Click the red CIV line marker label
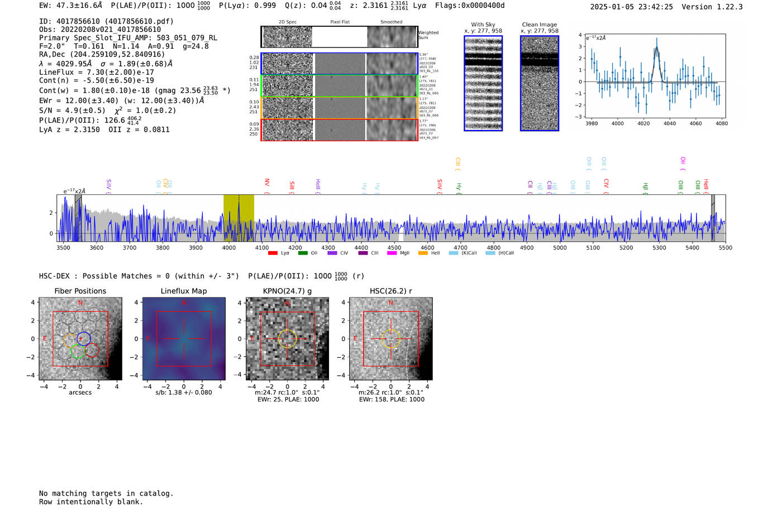 pyautogui.click(x=606, y=186)
